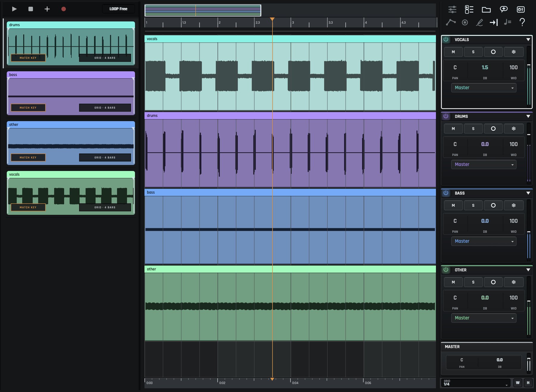Viewport: 536px width, 392px height.
Task: Solo the VOCALS track
Action: point(473,52)
